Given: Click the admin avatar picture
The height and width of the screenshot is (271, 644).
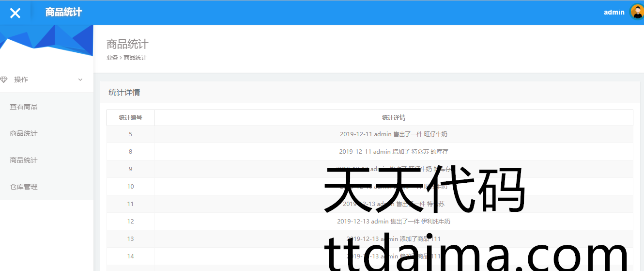Looking at the screenshot, I should pyautogui.click(x=636, y=12).
